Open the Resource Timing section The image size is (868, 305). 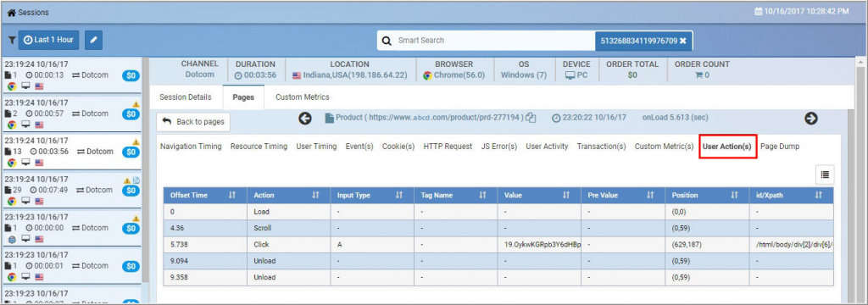259,147
